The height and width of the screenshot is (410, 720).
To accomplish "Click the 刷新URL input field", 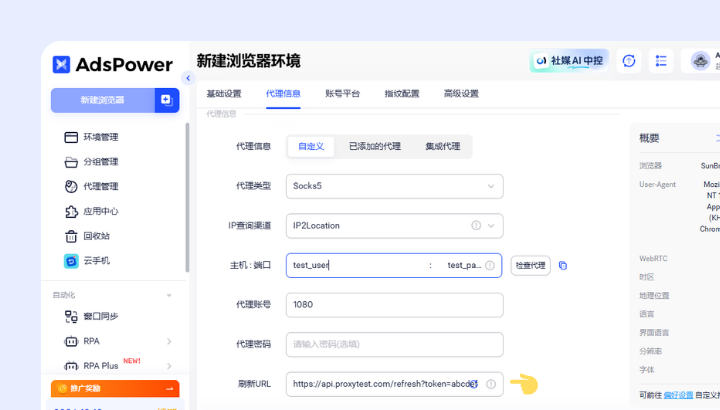I will [x=394, y=384].
